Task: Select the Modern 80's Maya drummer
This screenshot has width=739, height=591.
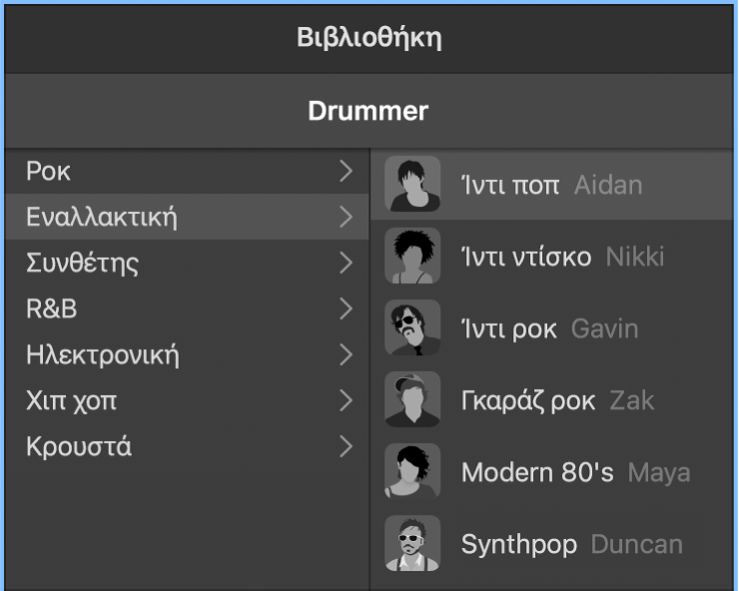Action: pyautogui.click(x=575, y=472)
